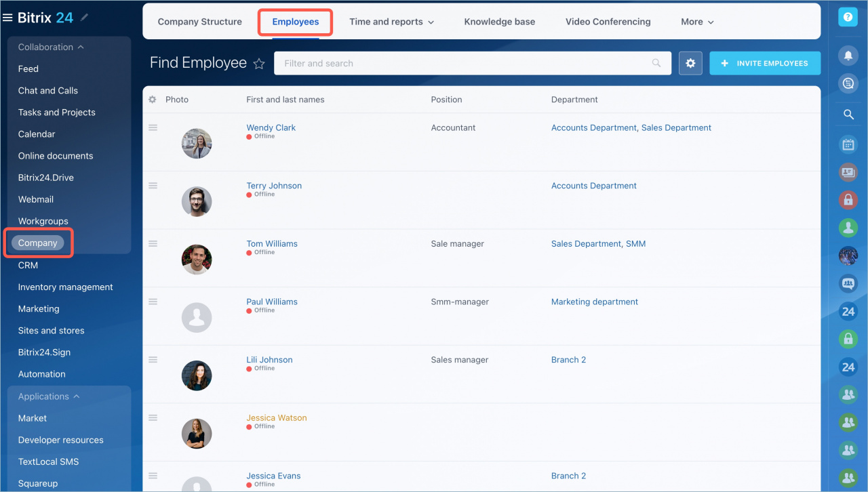This screenshot has width=868, height=492.
Task: Click the search magnifier in filter field
Action: [x=656, y=63]
